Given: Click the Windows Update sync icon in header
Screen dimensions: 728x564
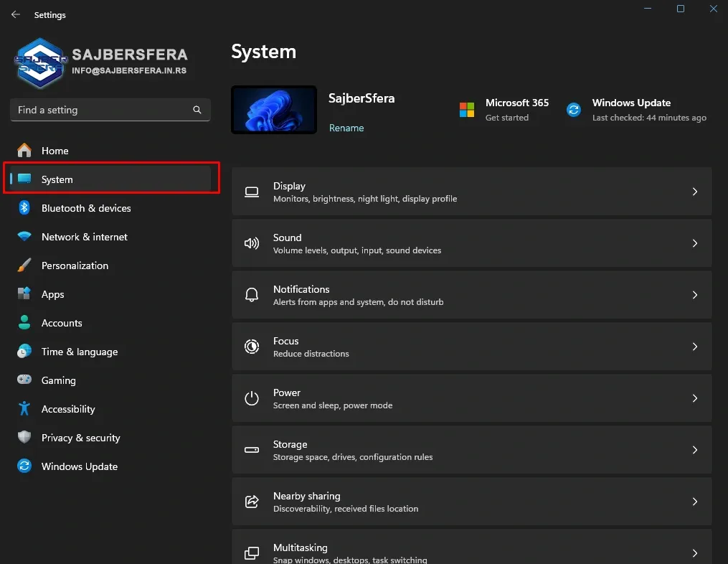Looking at the screenshot, I should tap(574, 110).
